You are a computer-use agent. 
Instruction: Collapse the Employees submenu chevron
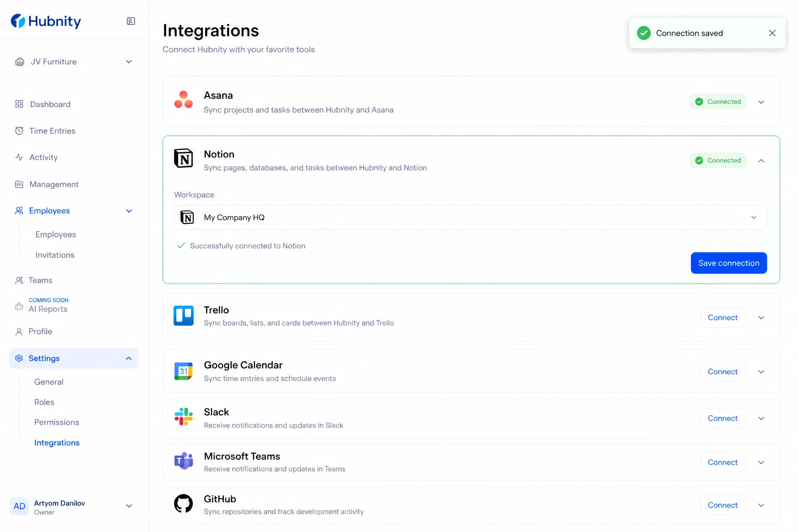pyautogui.click(x=129, y=211)
